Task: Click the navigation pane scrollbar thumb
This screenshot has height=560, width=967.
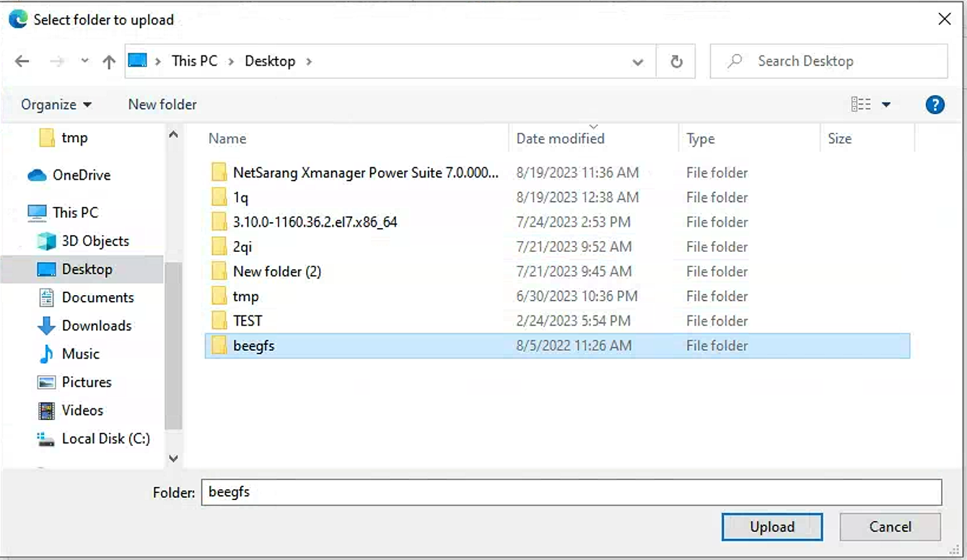Action: coord(173,346)
